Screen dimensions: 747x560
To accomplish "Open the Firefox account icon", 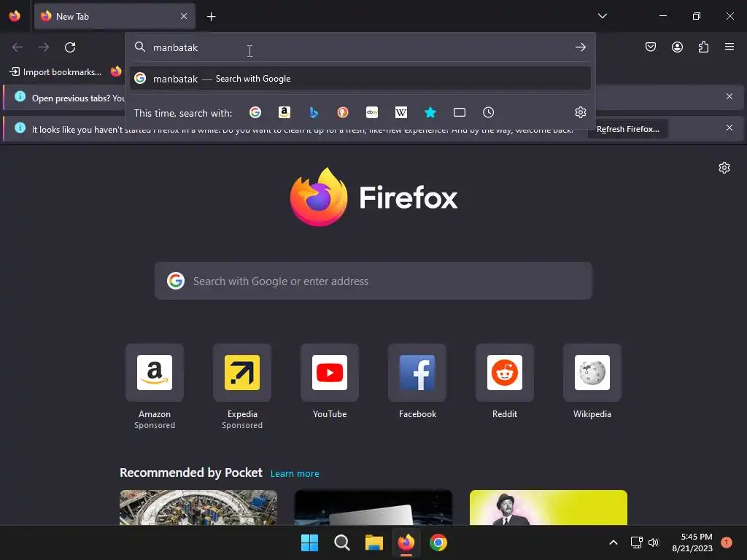I will pos(677,47).
